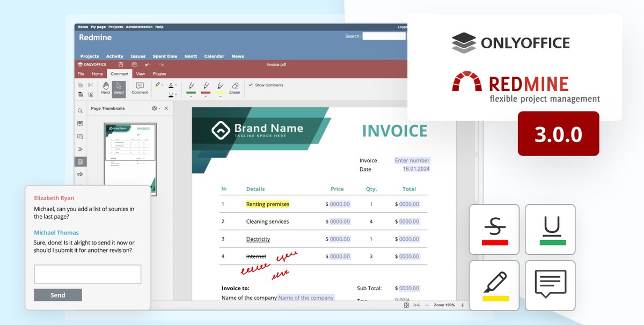Choose the Eraser tool

(x=235, y=88)
